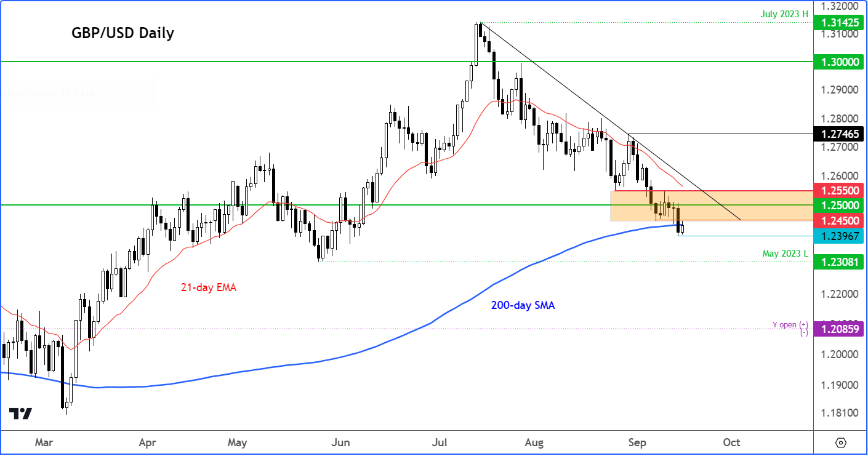Click the Apr date on time axis

pyautogui.click(x=147, y=443)
